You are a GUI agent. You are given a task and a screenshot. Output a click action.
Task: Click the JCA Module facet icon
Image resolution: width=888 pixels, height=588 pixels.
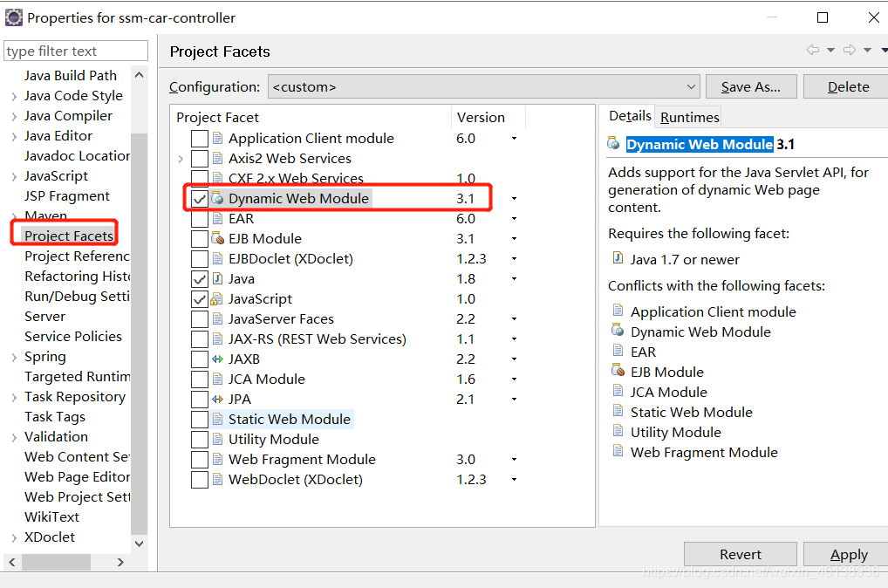[218, 379]
